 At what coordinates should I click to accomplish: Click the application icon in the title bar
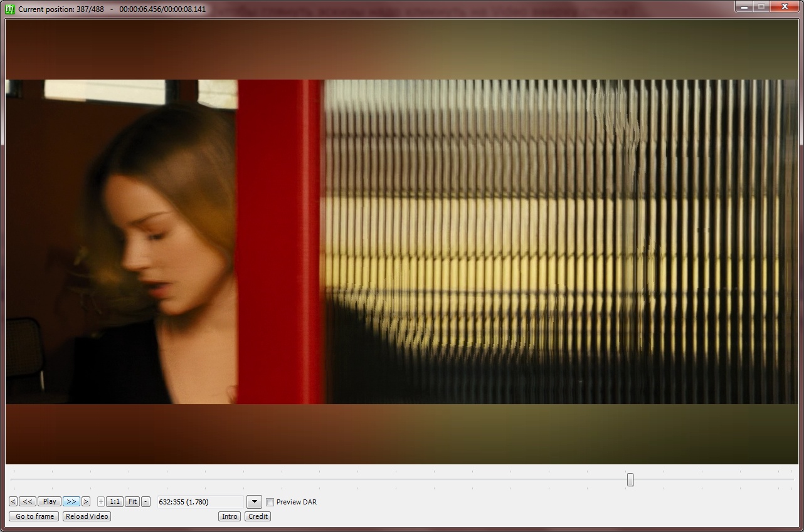coord(10,9)
